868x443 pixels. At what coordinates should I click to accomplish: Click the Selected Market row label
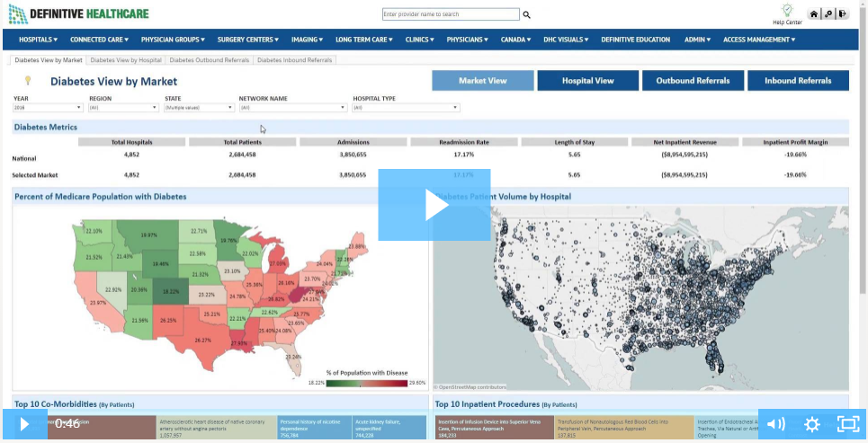click(35, 175)
